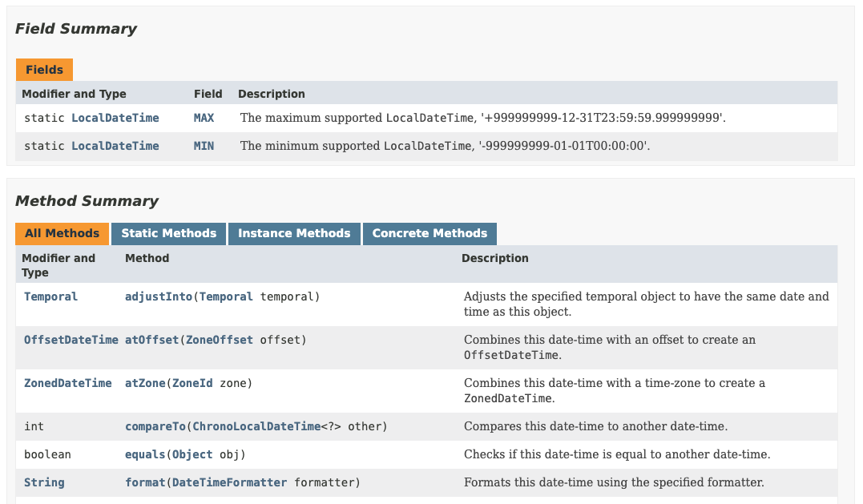Open the ZoneOffset parameter type link
This screenshot has height=504, width=863.
[x=220, y=339]
